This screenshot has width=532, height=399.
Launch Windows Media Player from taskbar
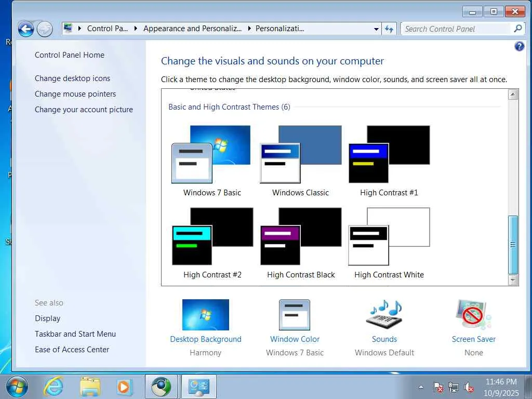124,387
